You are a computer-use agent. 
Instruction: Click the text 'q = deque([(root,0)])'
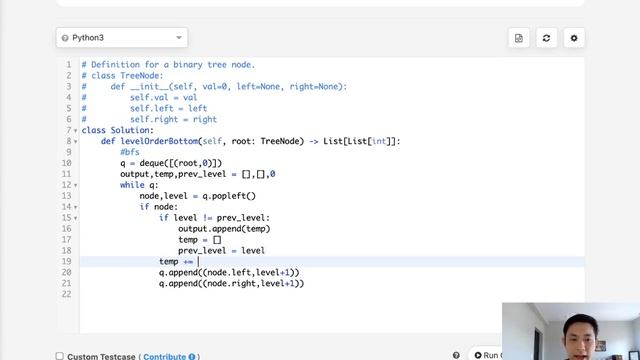(171, 163)
